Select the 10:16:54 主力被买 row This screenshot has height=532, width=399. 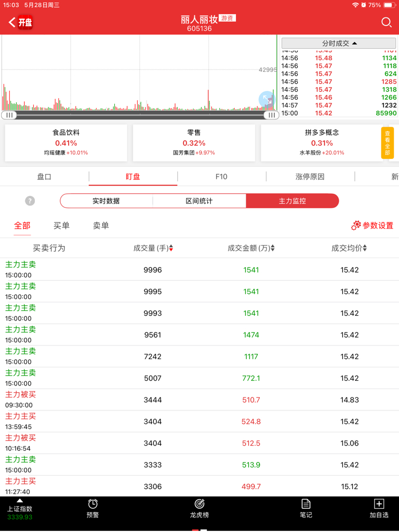199,443
